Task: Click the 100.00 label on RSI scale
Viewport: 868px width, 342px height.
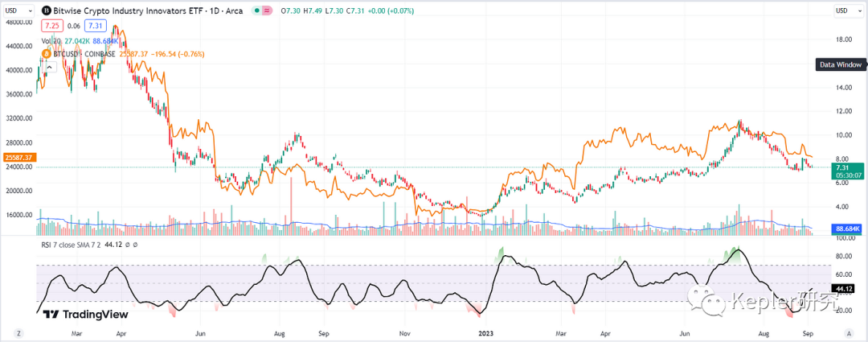Action: [x=845, y=238]
